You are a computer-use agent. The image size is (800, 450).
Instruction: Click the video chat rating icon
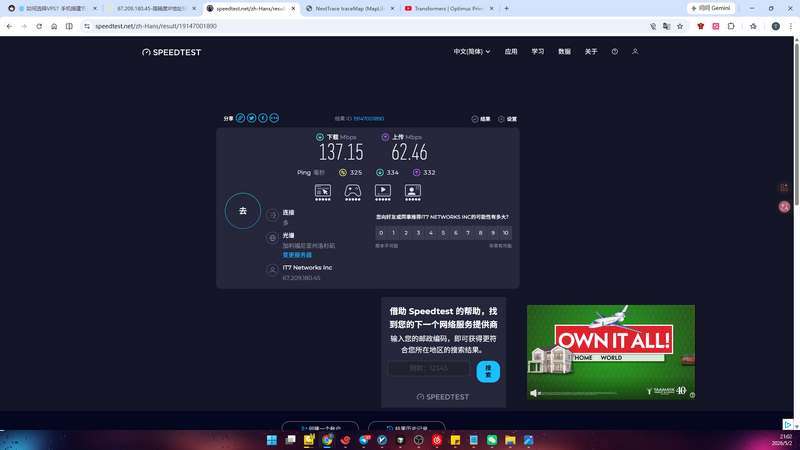[x=413, y=192]
